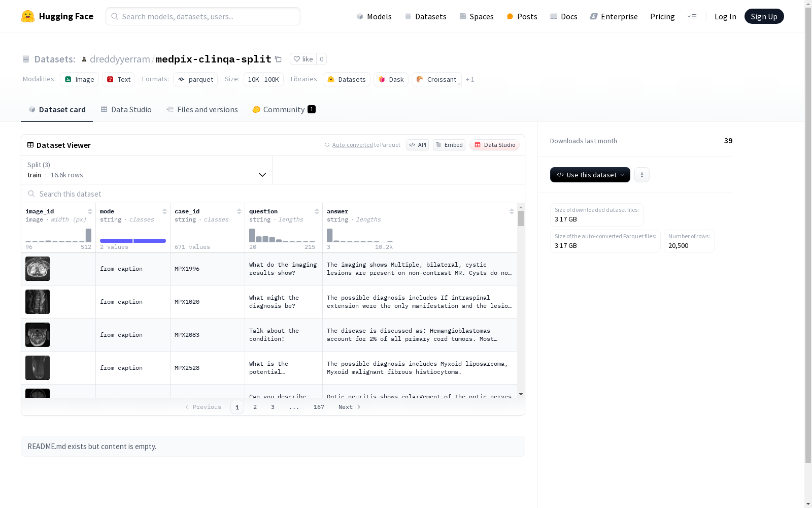The height and width of the screenshot is (508, 812).
Task: Sort the question column
Action: [317, 211]
